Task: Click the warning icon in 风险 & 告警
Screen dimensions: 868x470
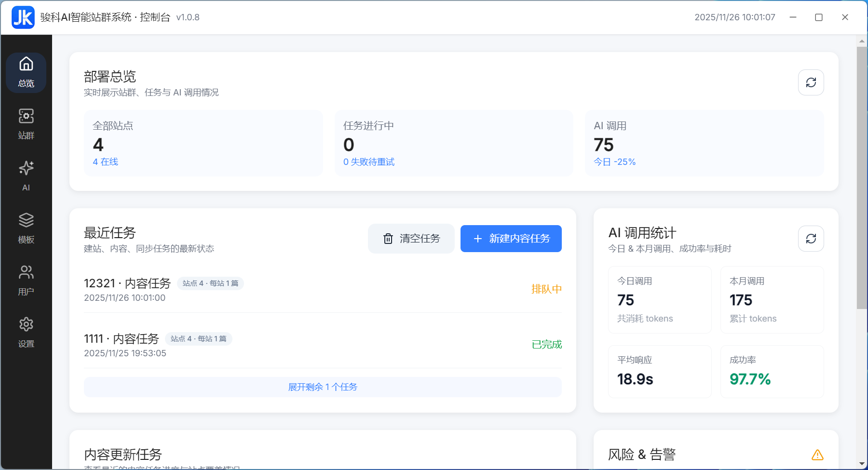Action: tap(816, 454)
